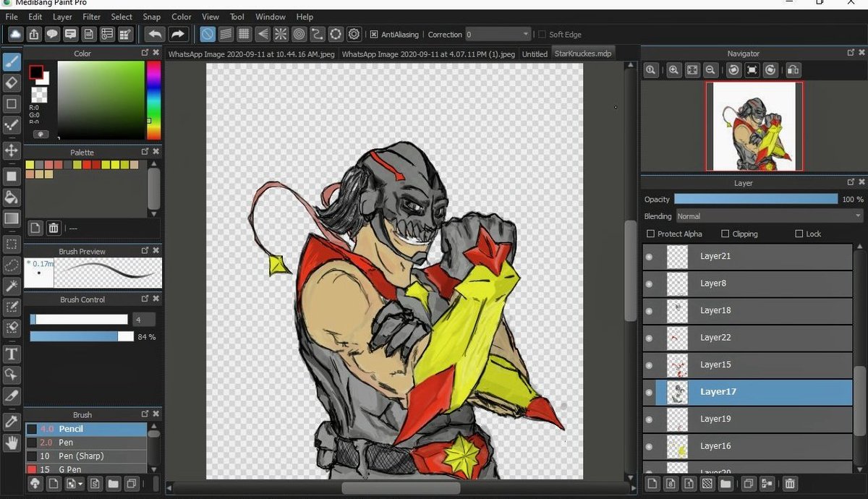Toggle the AntiAliasing checkbox
The height and width of the screenshot is (499, 868).
pyautogui.click(x=374, y=34)
